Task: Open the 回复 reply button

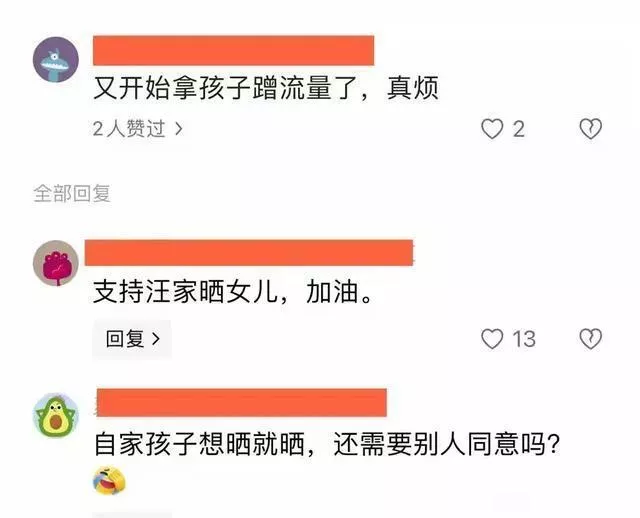Action: point(132,339)
